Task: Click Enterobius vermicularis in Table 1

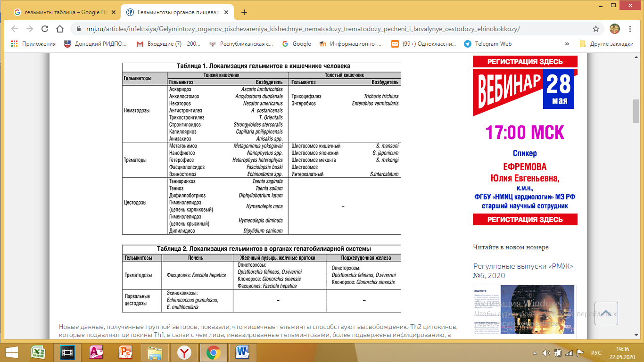Action: (x=375, y=103)
